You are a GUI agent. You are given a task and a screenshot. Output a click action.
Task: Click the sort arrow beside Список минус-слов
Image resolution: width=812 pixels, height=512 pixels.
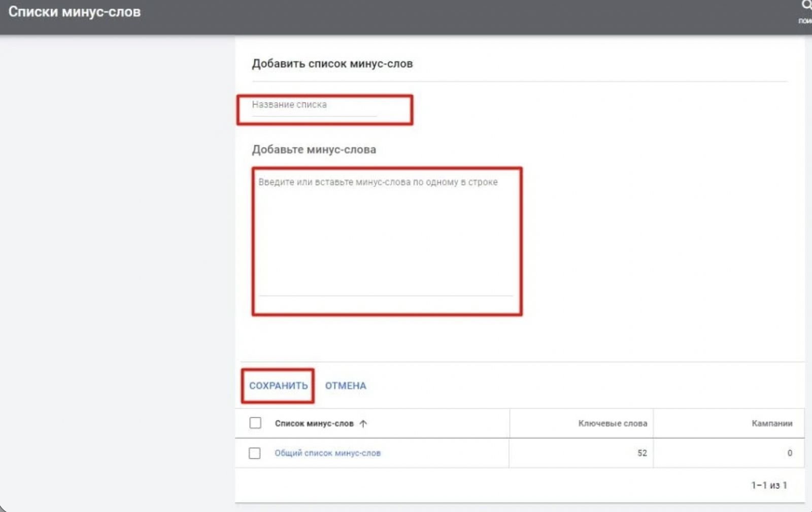point(363,424)
